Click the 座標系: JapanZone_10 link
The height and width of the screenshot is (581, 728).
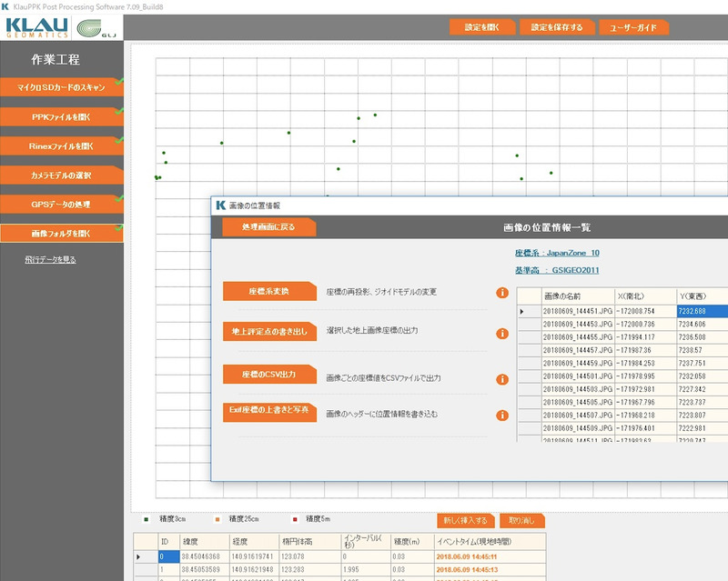pyautogui.click(x=557, y=253)
